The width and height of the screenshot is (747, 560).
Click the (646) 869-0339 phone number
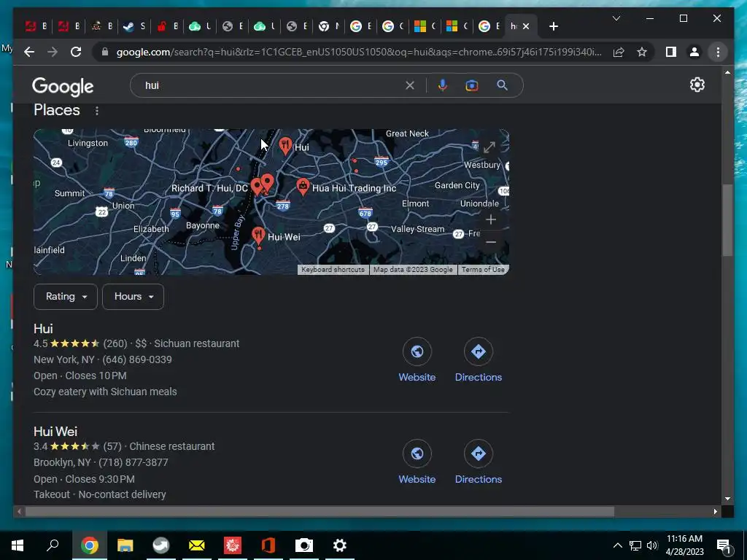coord(137,359)
